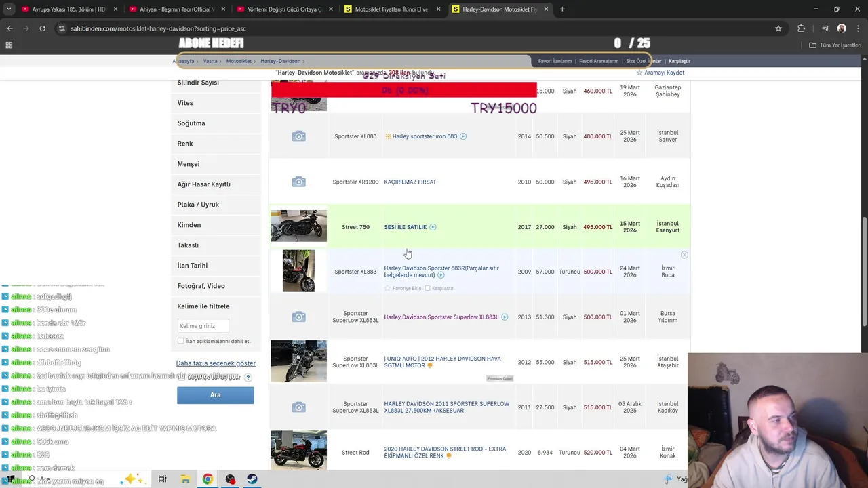Open the Chrome profile avatar
868x488 pixels.
(842, 28)
